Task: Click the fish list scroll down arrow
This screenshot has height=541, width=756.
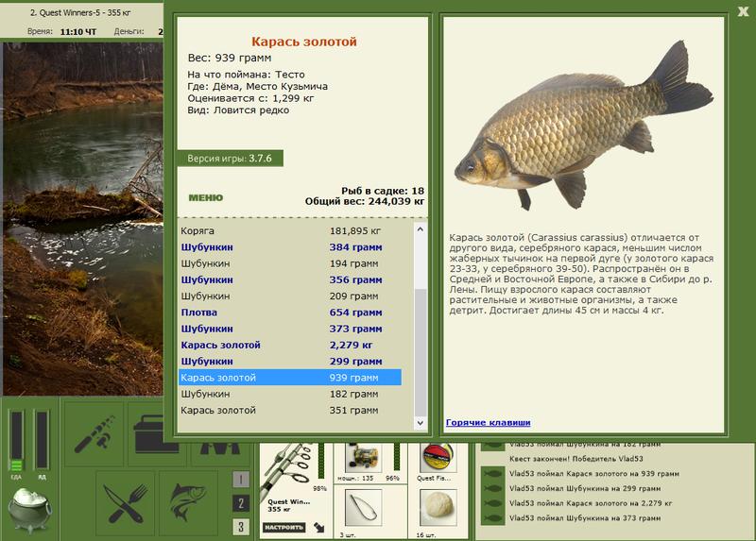Action: pos(420,422)
